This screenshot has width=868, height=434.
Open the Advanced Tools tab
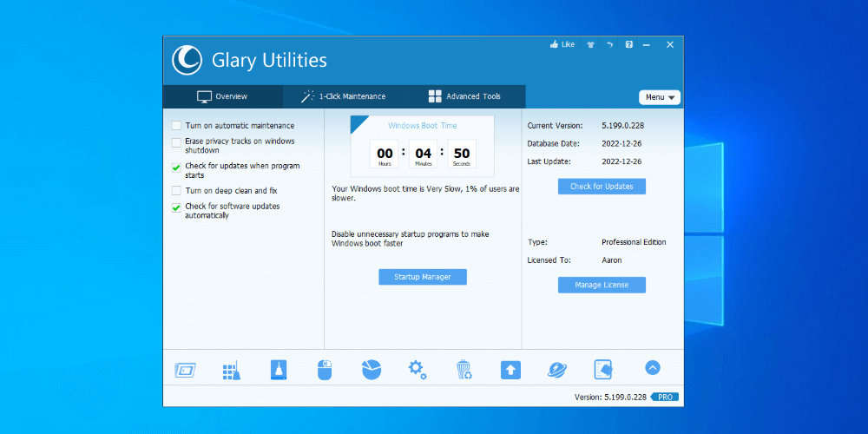pos(464,96)
